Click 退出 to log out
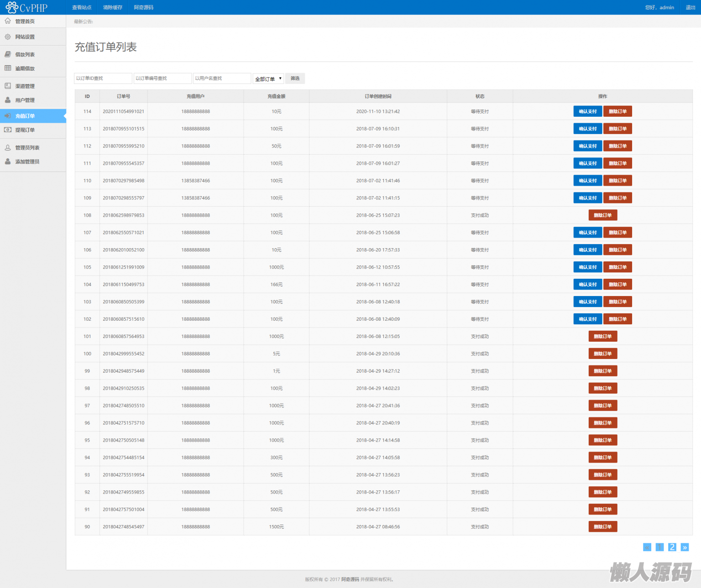Viewport: 701px width, 588px height. tap(691, 7)
